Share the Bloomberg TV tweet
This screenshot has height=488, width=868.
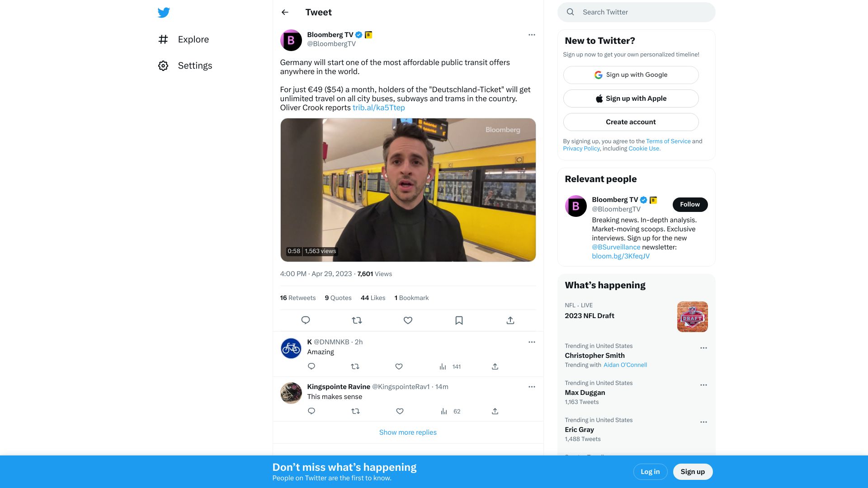(x=510, y=320)
